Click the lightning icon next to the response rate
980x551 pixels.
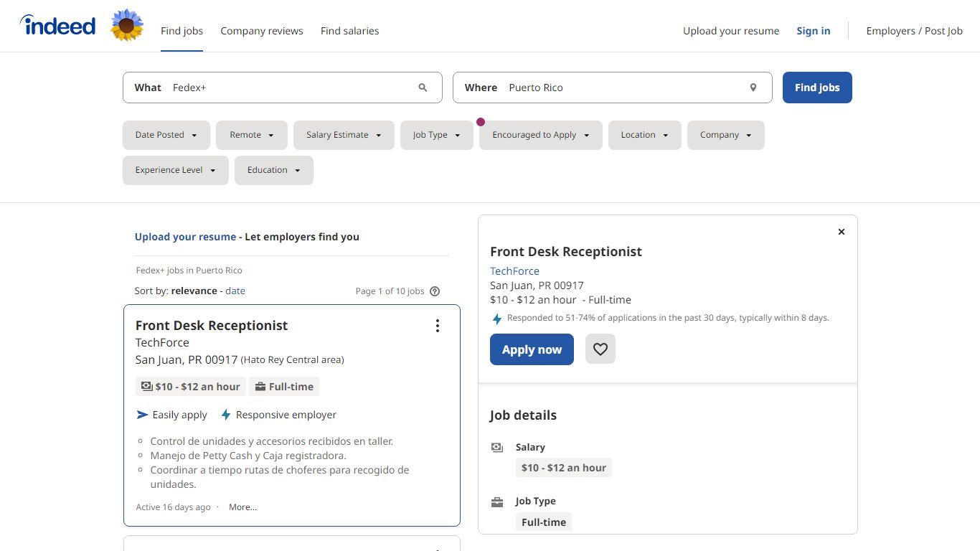(496, 319)
